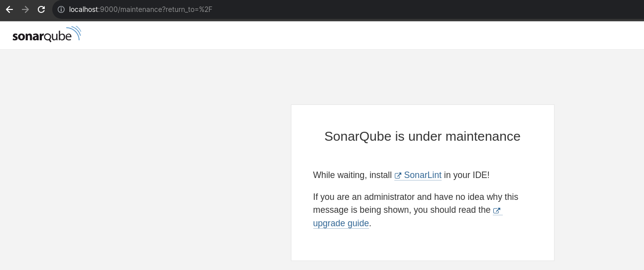Click the text "in your IDE!"
The height and width of the screenshot is (270, 644).
point(466,175)
